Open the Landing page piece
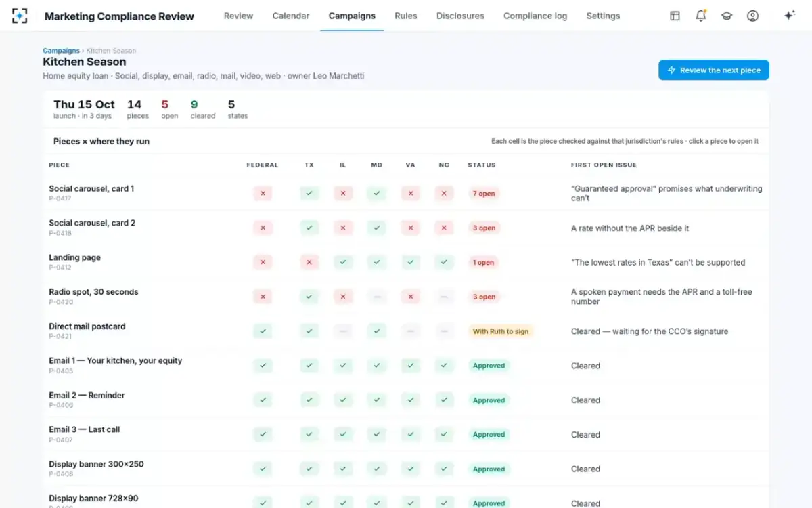This screenshot has height=508, width=812. (x=74, y=257)
